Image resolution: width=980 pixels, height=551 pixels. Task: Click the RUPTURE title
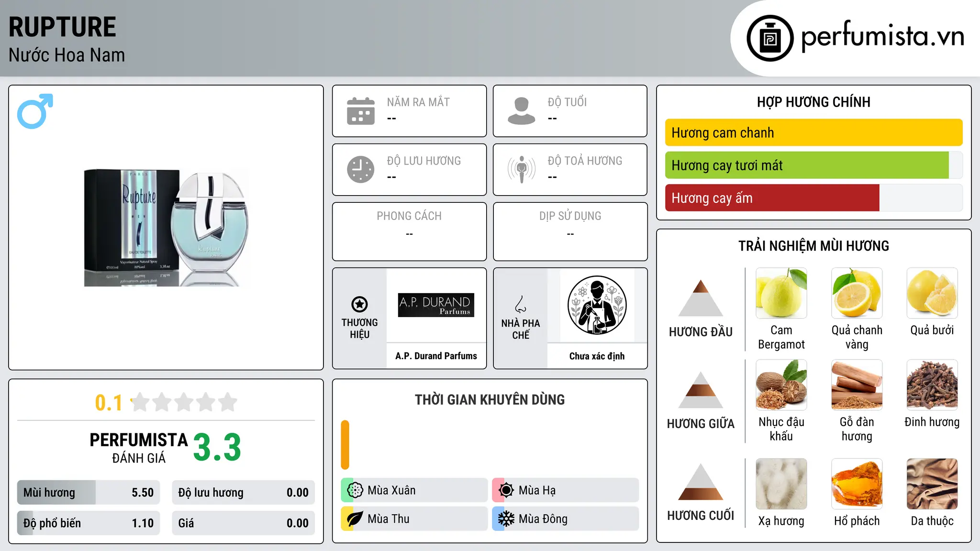[62, 27]
